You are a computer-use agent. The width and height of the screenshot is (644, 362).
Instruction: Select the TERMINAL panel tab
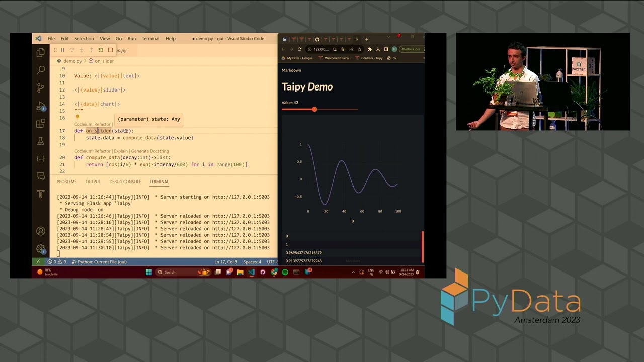[x=159, y=182]
